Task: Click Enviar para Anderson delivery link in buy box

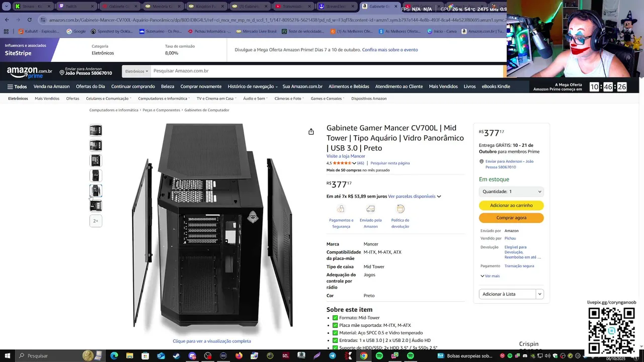Action: (x=509, y=164)
